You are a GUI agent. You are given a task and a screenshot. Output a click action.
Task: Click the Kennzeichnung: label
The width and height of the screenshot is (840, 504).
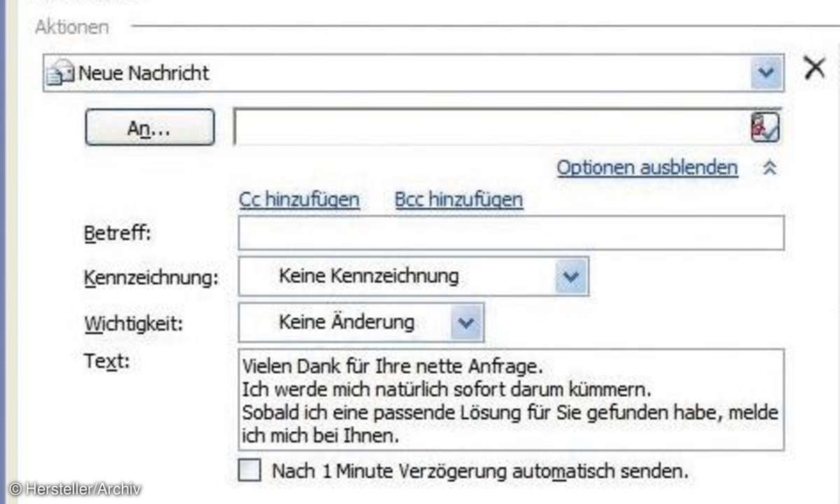pyautogui.click(x=151, y=278)
